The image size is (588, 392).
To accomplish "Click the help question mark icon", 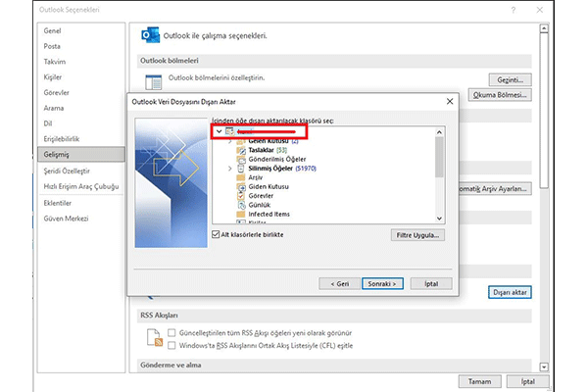I will (514, 10).
